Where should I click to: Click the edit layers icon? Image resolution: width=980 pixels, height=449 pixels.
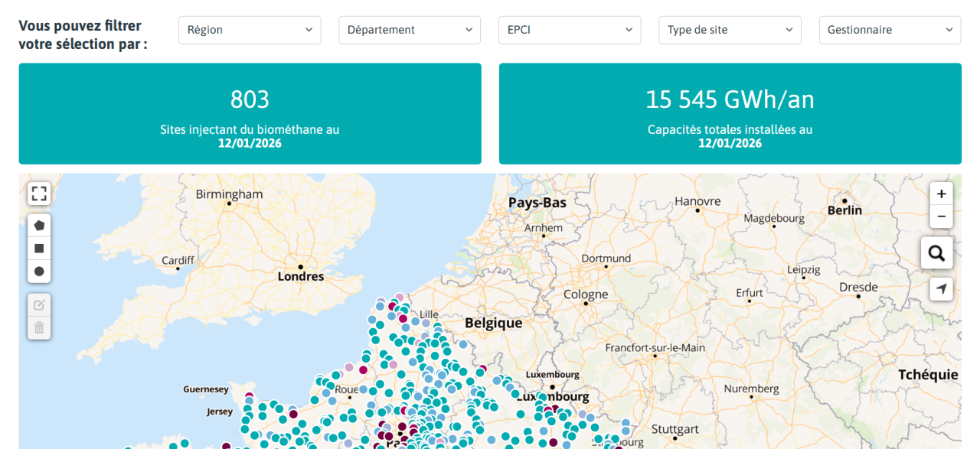[x=39, y=305]
